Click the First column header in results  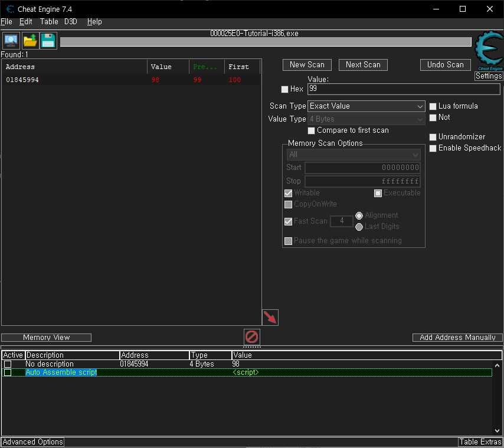coord(242,67)
